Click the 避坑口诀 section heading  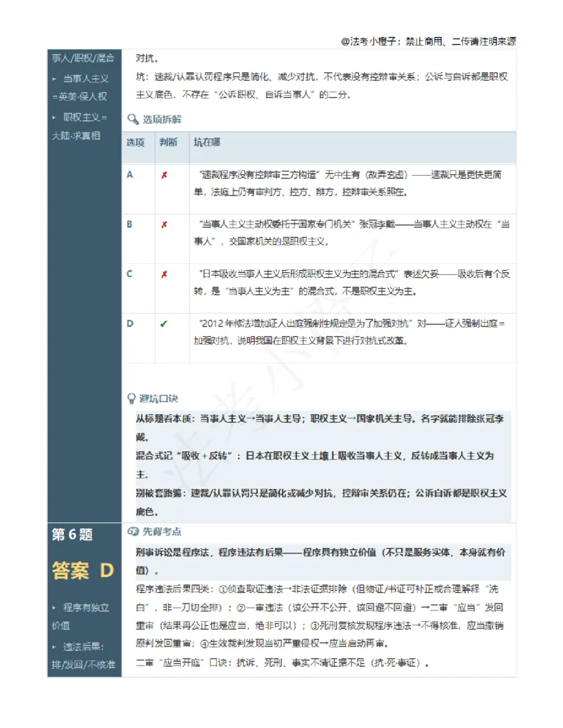coord(158,398)
